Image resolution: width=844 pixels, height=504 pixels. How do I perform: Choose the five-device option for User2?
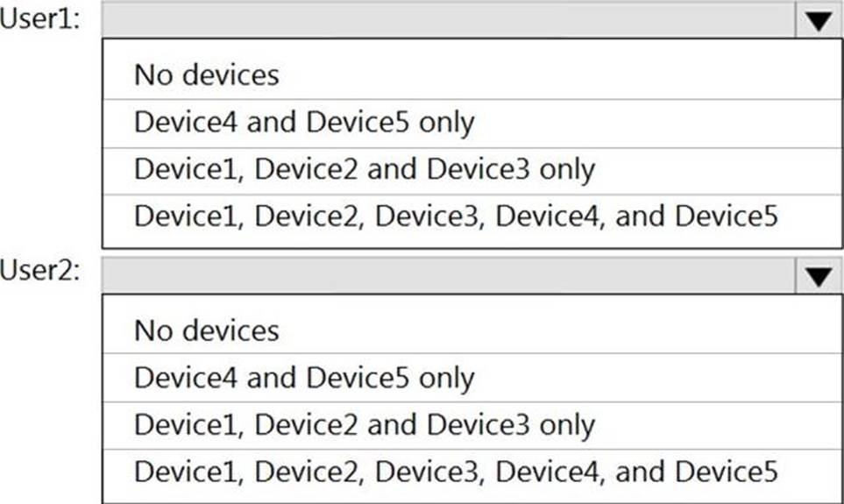456,472
